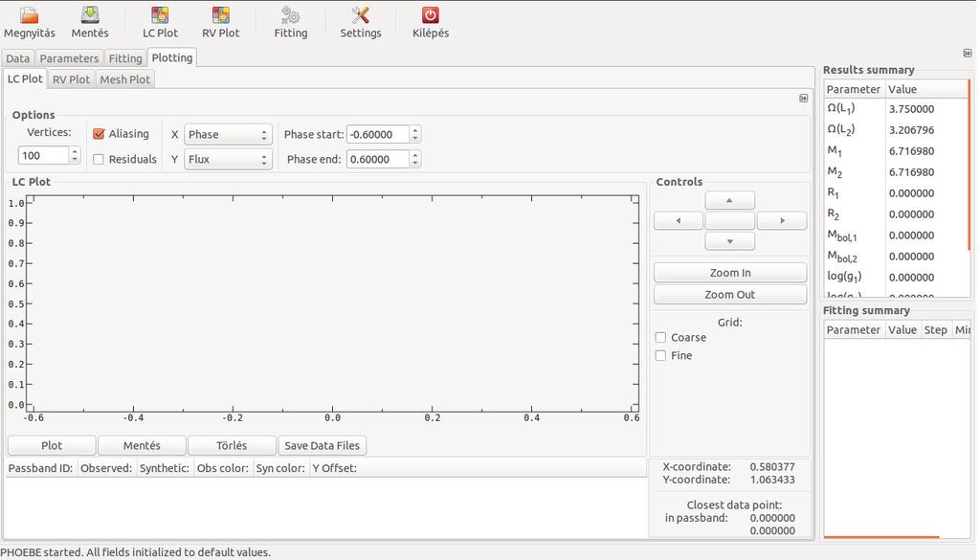Select the LC Plot sub-tab
Viewport: 980px width, 560px height.
[25, 78]
